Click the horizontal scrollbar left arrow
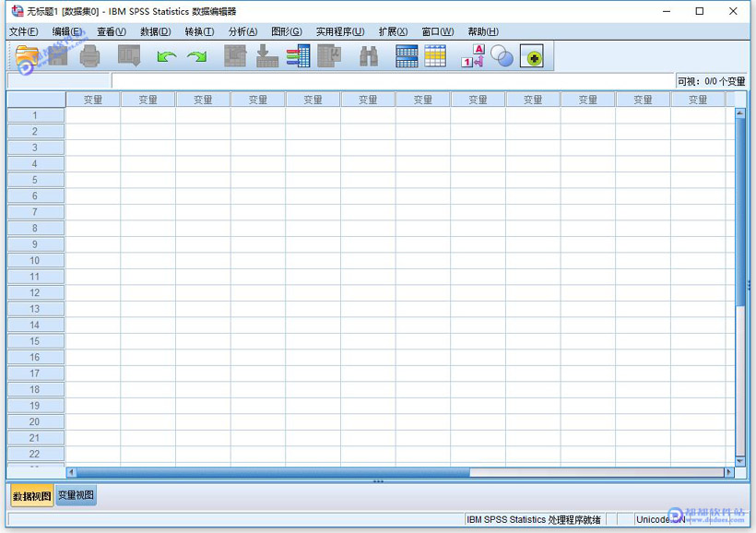Screen dimensions: 756x533 71,472
